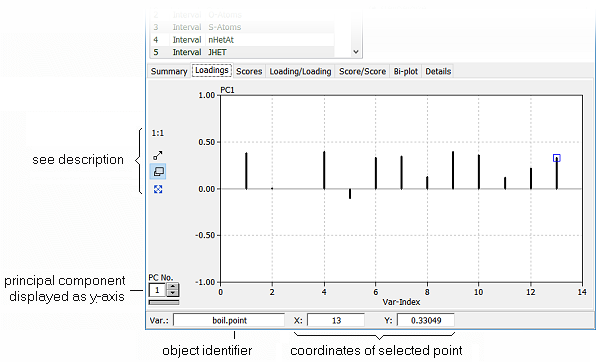Click the 1:1 aspect ratio icon
Image resolution: width=598 pixels, height=362 pixels.
158,133
